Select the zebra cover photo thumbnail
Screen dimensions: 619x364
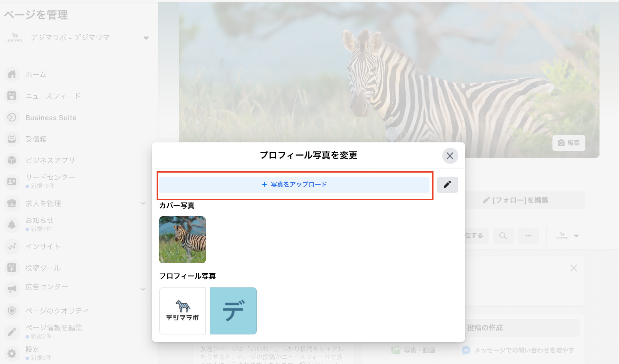click(182, 240)
